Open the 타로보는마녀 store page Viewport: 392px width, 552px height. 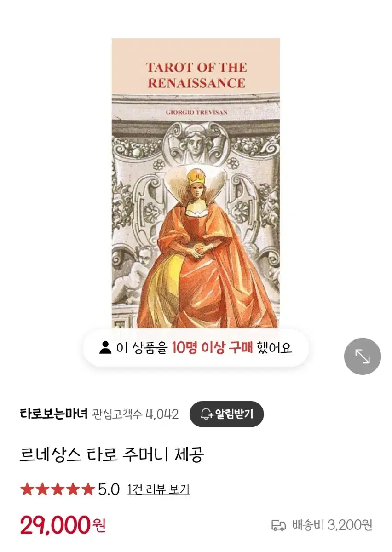(54, 414)
